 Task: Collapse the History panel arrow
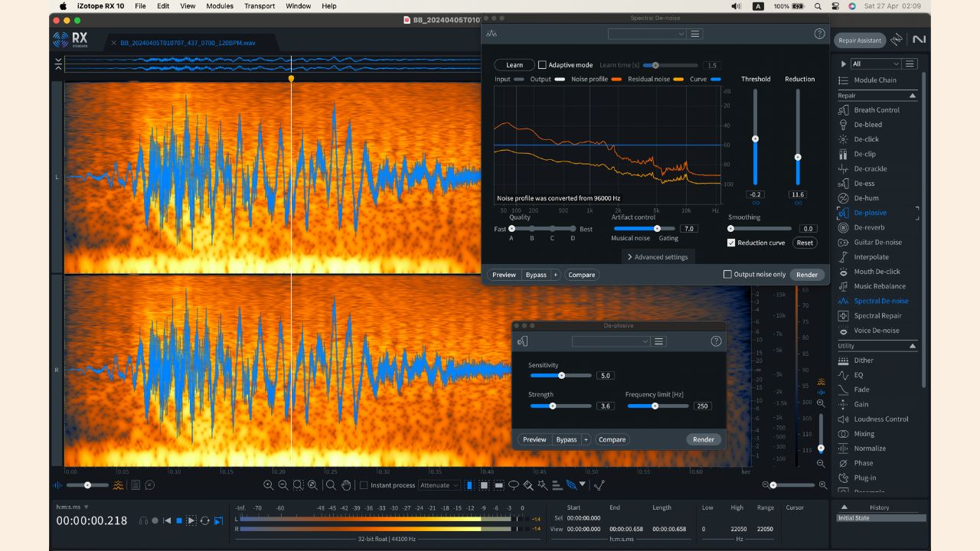pos(844,507)
